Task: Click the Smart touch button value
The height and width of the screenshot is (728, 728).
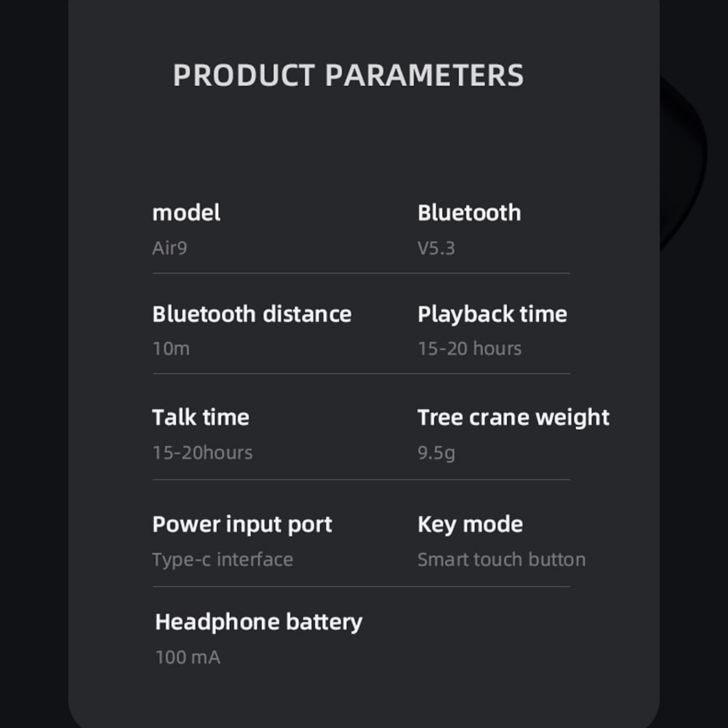Action: click(x=501, y=559)
